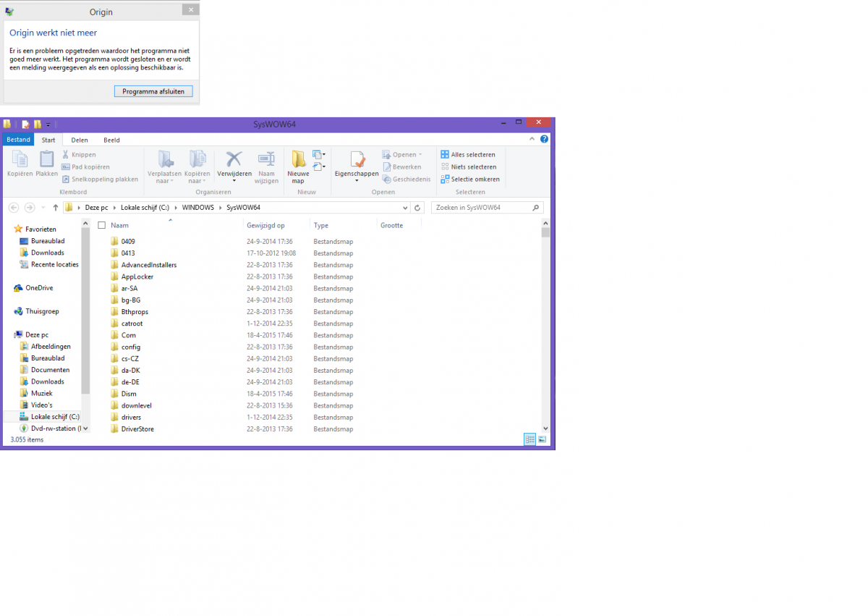This screenshot has height=616, width=868.
Task: Go up one folder level arrow
Action: pyautogui.click(x=56, y=208)
